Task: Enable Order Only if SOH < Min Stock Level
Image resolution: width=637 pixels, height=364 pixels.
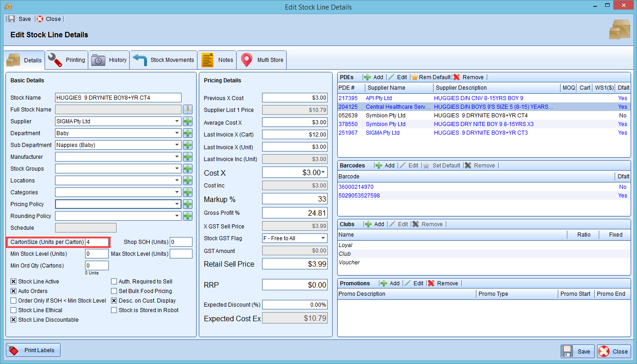Action: [14, 301]
